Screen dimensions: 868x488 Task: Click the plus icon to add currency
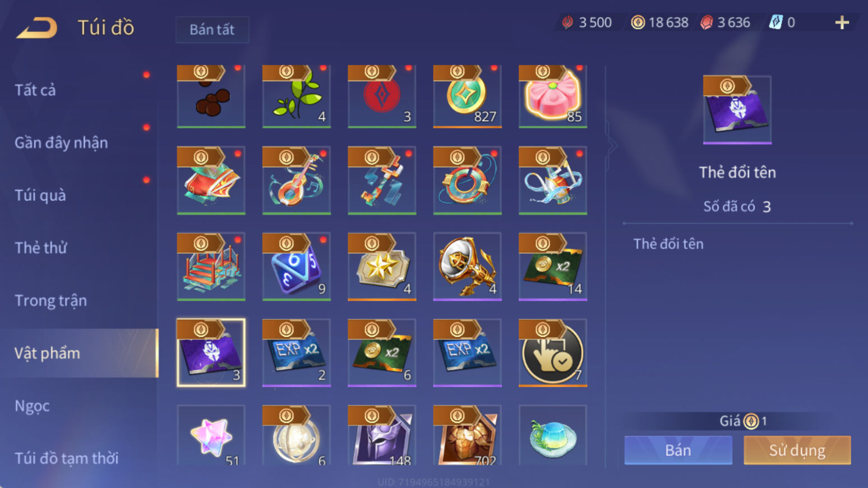[x=842, y=22]
